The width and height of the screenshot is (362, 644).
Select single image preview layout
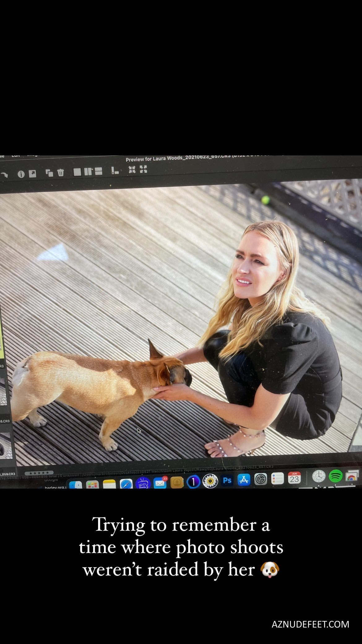pos(77,172)
